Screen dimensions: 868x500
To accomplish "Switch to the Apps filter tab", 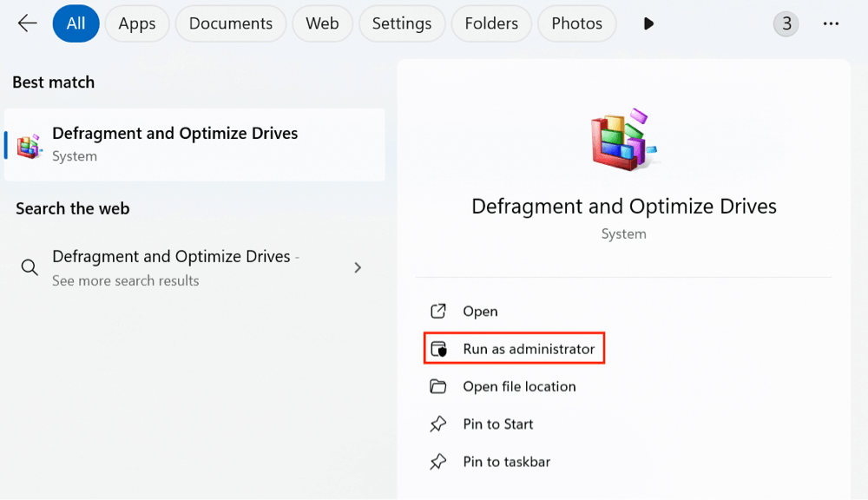I will point(136,23).
